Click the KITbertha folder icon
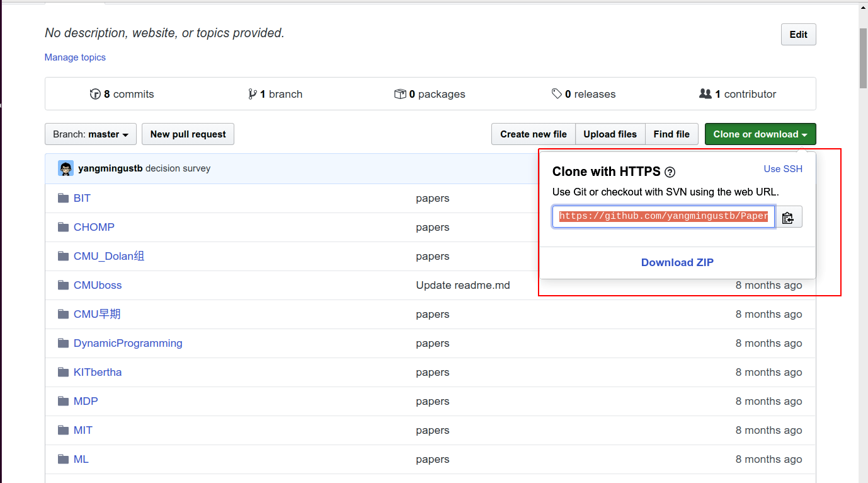Image resolution: width=868 pixels, height=483 pixels. pos(63,372)
